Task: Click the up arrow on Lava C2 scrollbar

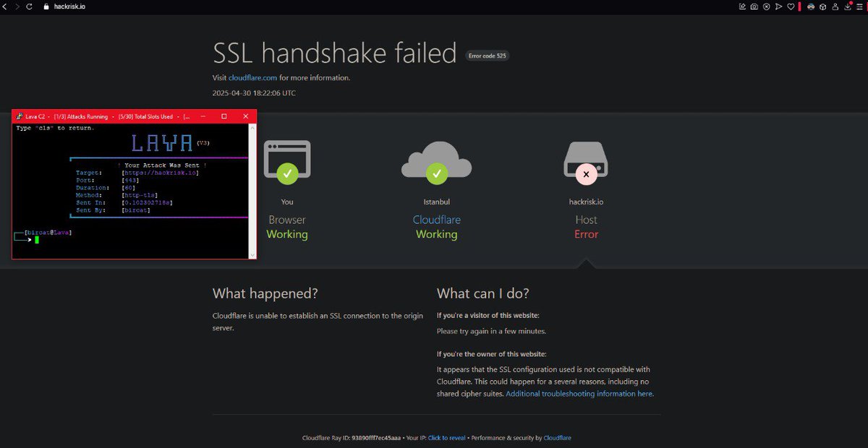Action: click(x=252, y=127)
